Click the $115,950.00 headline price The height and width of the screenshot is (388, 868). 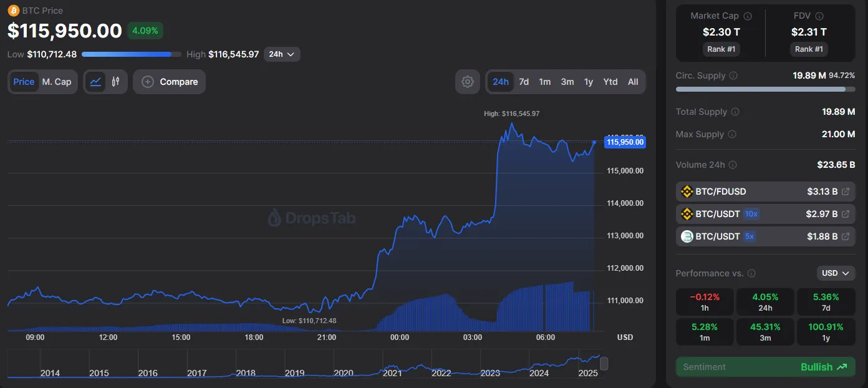[x=64, y=31]
